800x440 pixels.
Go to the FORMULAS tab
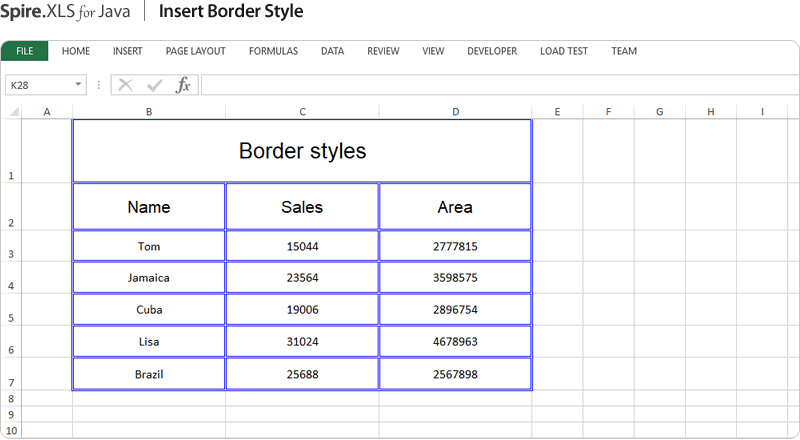(x=272, y=51)
